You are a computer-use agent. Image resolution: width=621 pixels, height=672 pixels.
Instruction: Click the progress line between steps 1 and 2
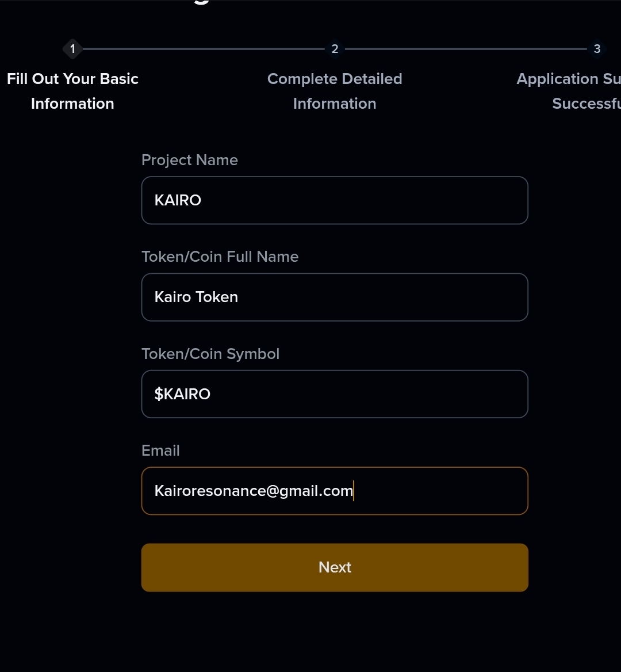pos(204,49)
